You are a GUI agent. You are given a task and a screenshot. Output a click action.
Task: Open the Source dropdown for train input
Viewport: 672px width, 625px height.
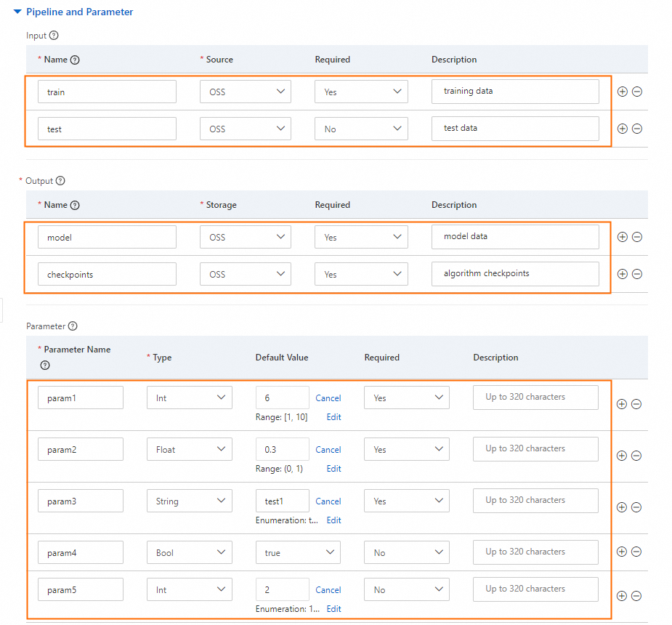click(x=245, y=92)
